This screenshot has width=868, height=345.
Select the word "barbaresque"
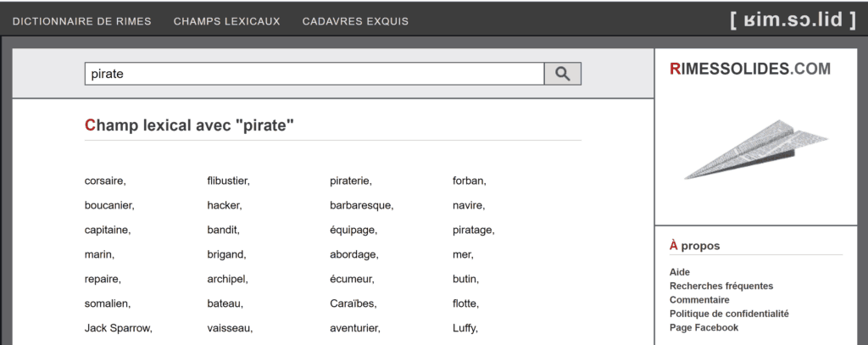click(x=360, y=205)
